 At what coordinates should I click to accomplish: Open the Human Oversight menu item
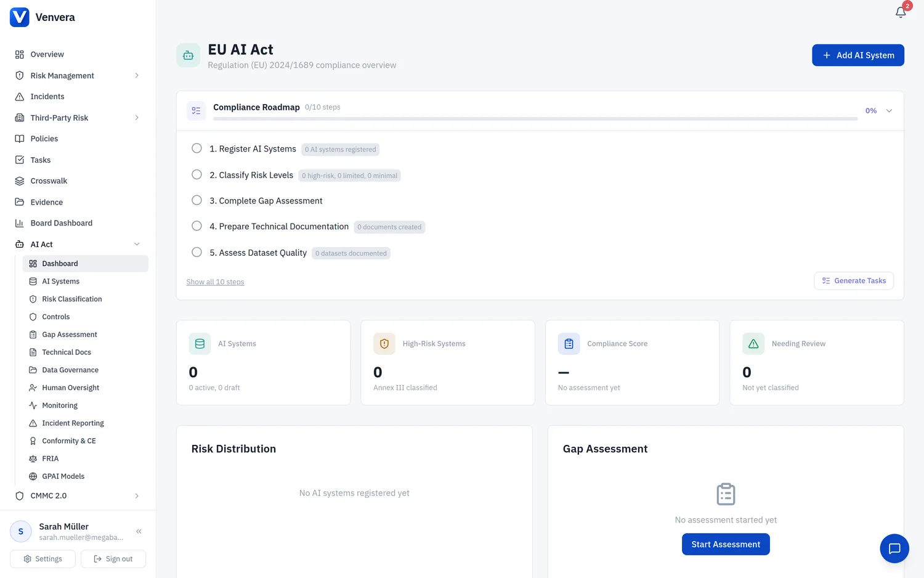pyautogui.click(x=86, y=388)
